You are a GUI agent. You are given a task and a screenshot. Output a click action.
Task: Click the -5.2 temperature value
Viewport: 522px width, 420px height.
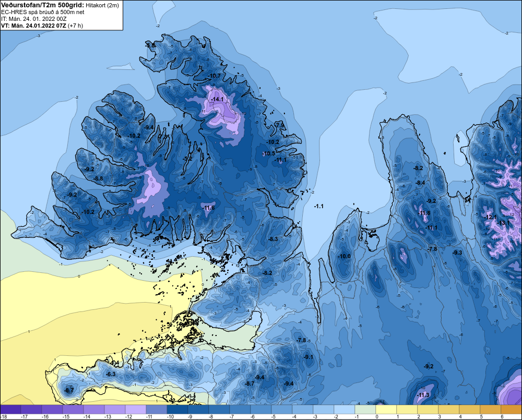pos(188,159)
